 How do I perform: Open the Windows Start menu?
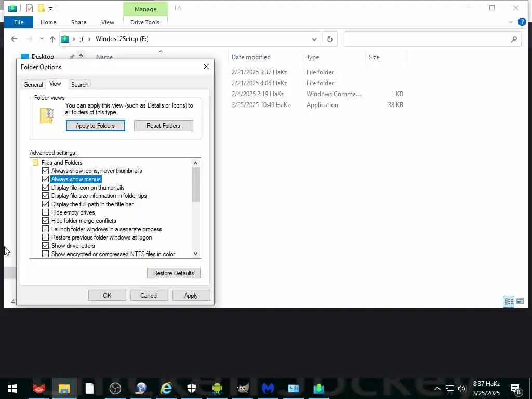(x=12, y=389)
